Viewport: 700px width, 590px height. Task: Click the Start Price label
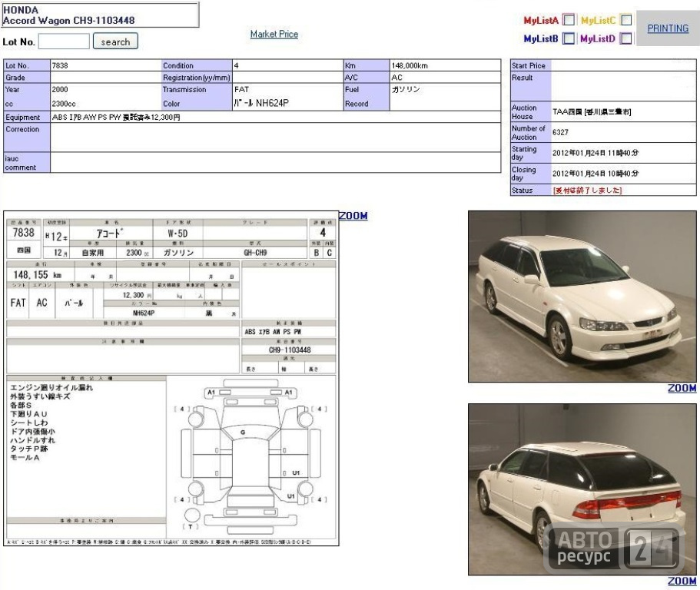(x=529, y=65)
